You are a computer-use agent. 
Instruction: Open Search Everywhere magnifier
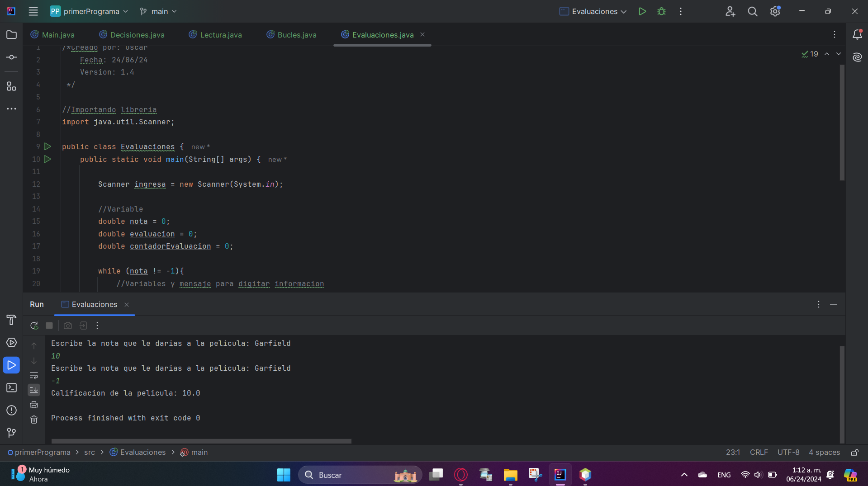tap(752, 11)
